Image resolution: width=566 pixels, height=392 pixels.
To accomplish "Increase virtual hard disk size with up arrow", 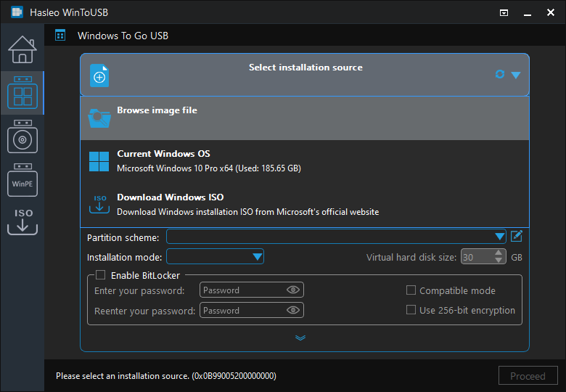I will pos(499,253).
